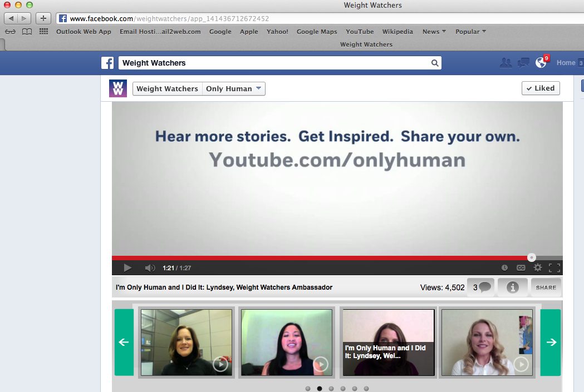Viewport: 584px width, 392px height.
Task: Open the Google bookmark
Action: pos(220,32)
